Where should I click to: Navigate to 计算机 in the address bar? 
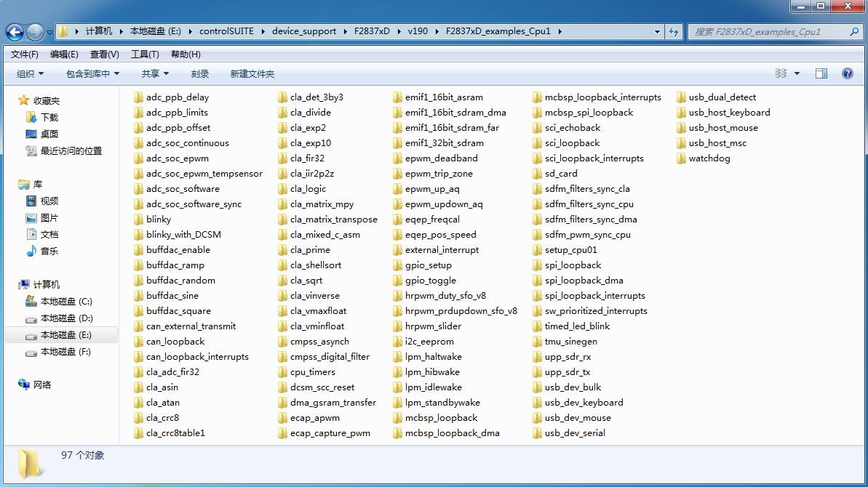click(x=99, y=31)
